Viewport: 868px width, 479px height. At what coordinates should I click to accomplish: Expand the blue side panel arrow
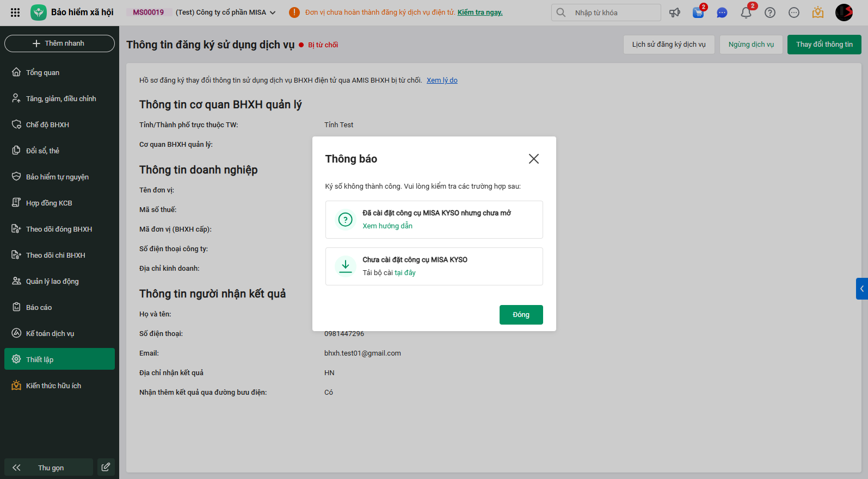pyautogui.click(x=862, y=289)
